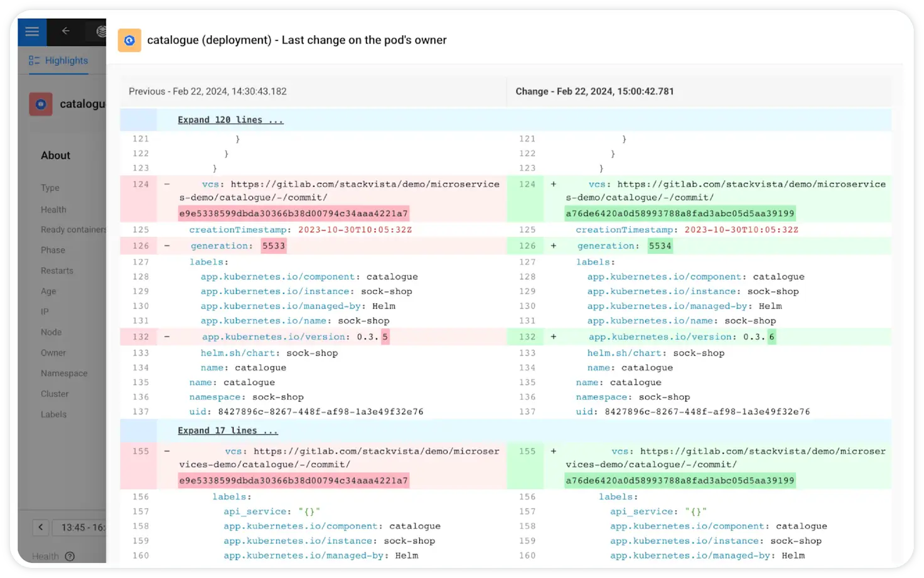Screen dimensions: 924x578
Task: Select the Labels property in the sidebar
Action: coord(53,414)
